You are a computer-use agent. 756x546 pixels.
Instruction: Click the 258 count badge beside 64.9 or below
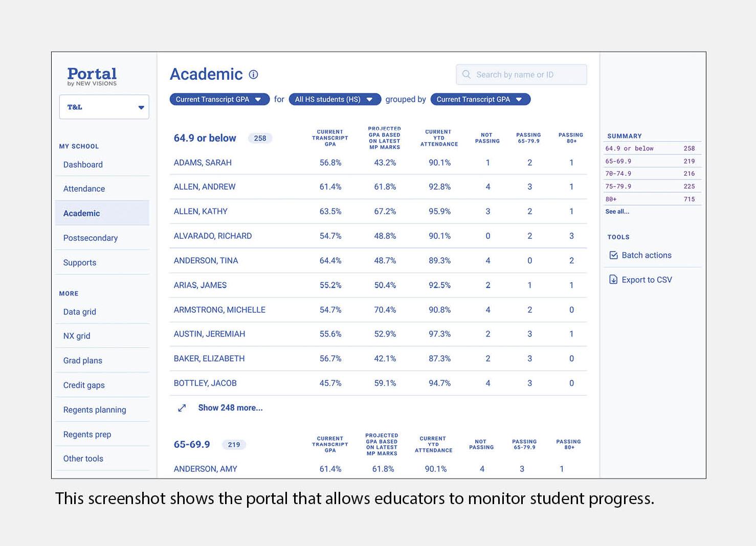point(260,138)
